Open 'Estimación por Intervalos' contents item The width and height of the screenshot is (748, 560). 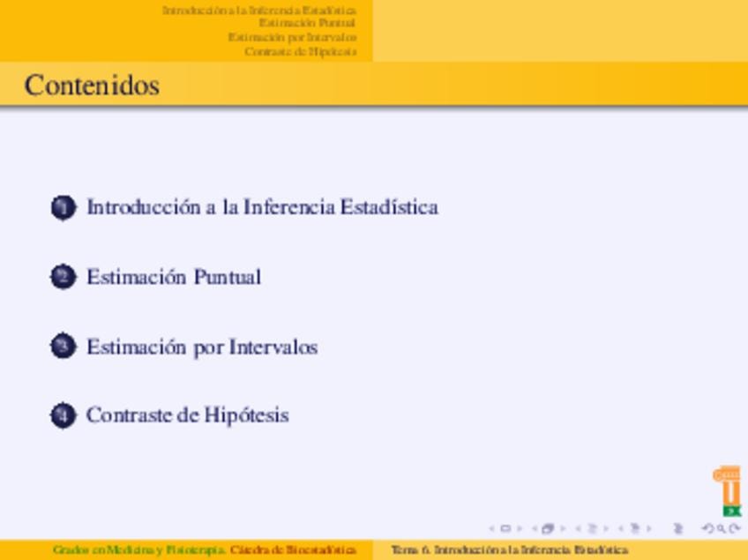[x=202, y=347]
